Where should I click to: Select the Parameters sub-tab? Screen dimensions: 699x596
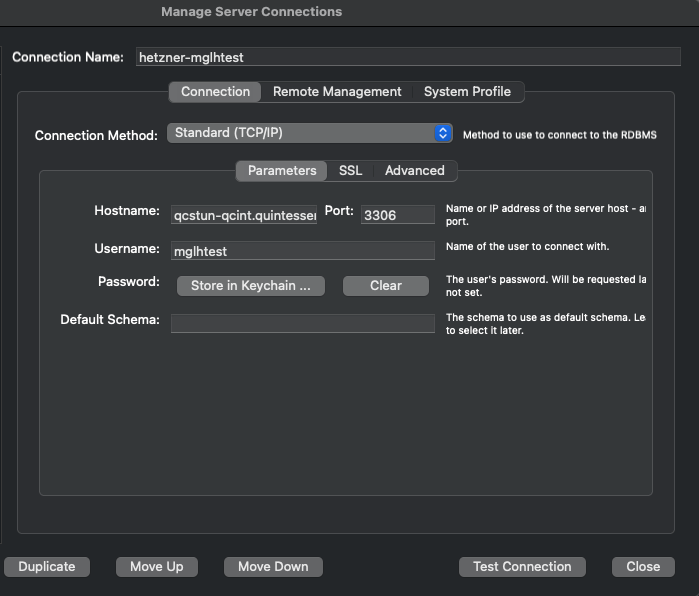[282, 171]
